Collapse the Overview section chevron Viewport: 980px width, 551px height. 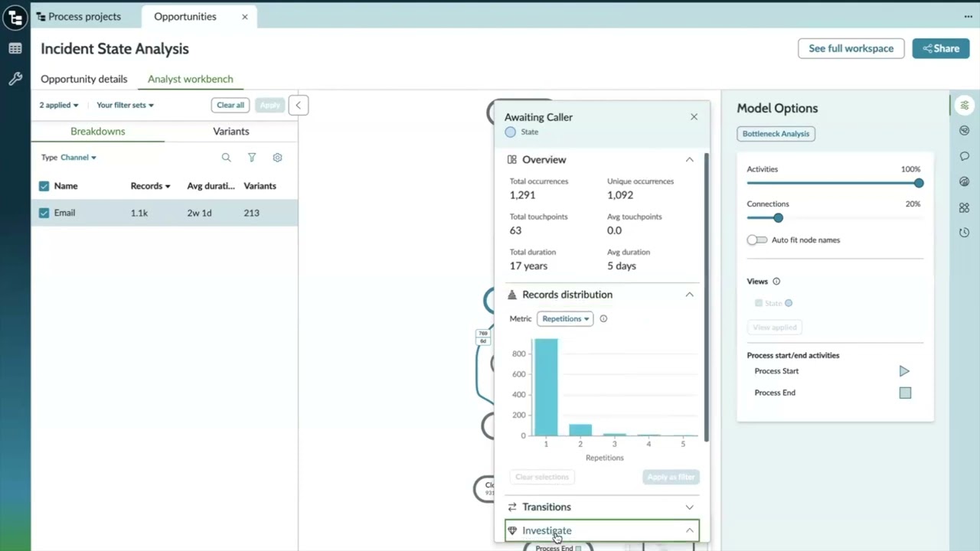pyautogui.click(x=689, y=160)
